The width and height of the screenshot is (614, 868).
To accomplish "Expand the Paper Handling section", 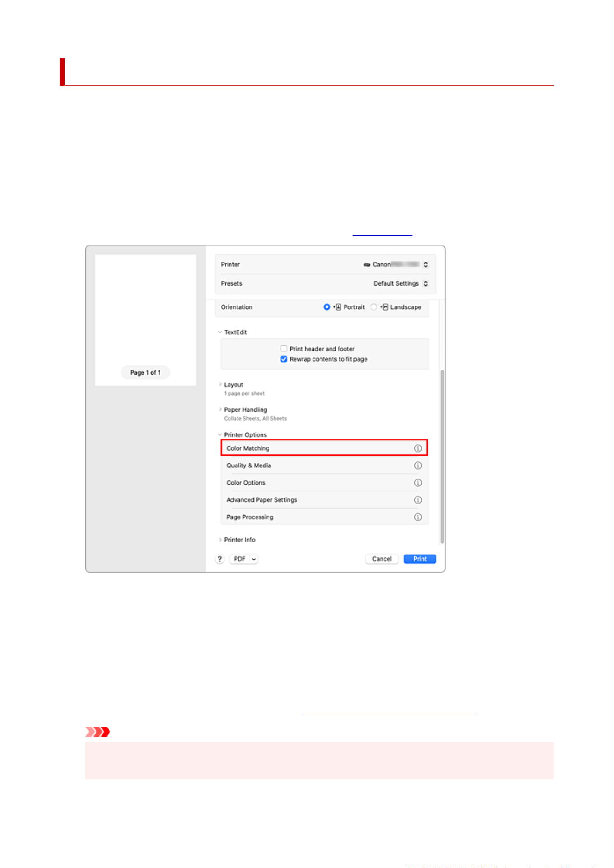I will pos(220,409).
